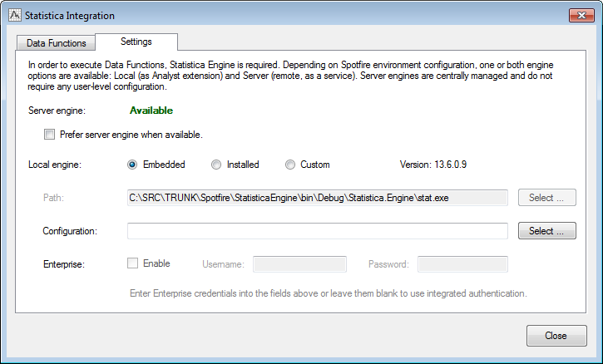The width and height of the screenshot is (603, 364).
Task: Enable Prefer server engine when available
Action: click(x=50, y=134)
